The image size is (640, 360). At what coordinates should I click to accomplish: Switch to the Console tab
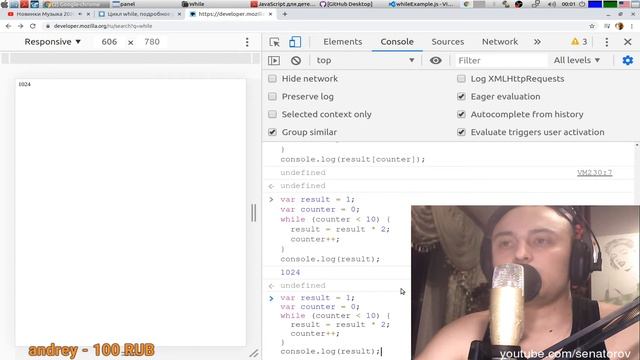(397, 42)
